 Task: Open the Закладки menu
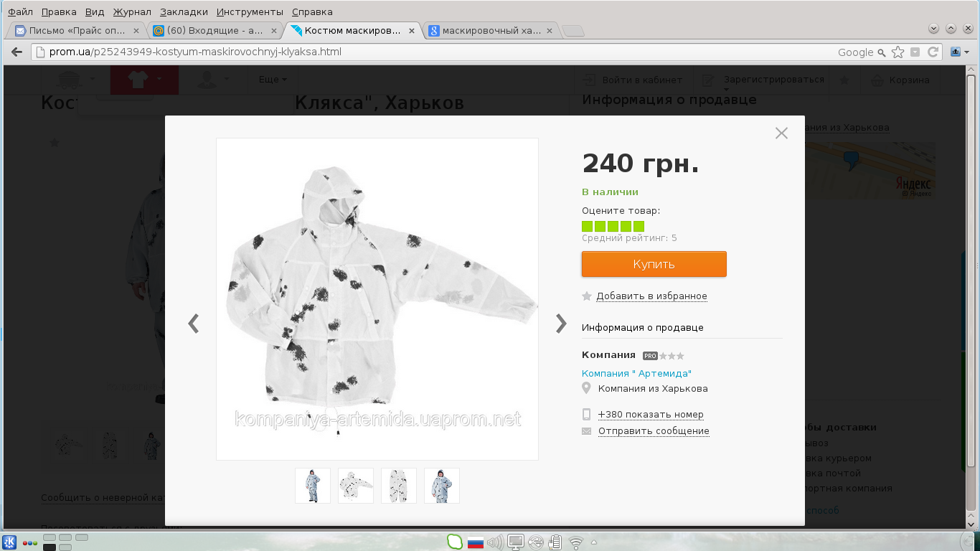(x=184, y=11)
